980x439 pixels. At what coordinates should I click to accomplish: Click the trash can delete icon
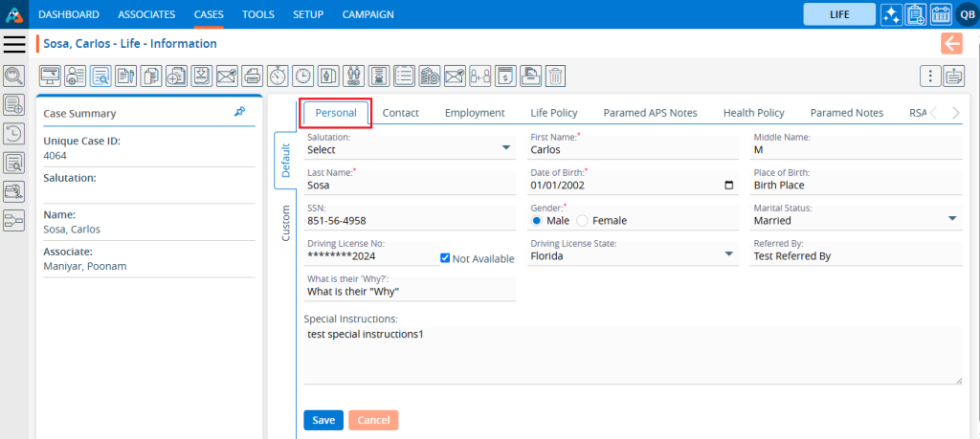(555, 76)
